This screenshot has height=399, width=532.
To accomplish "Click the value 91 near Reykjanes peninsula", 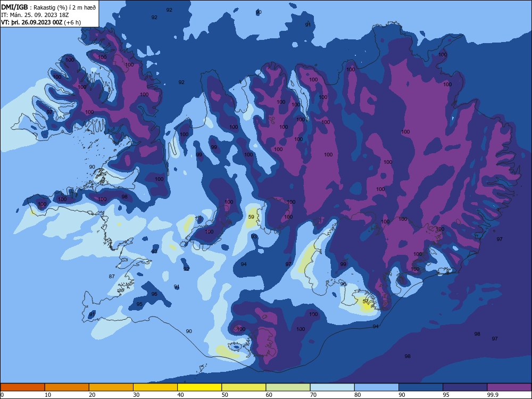I will (92, 314).
